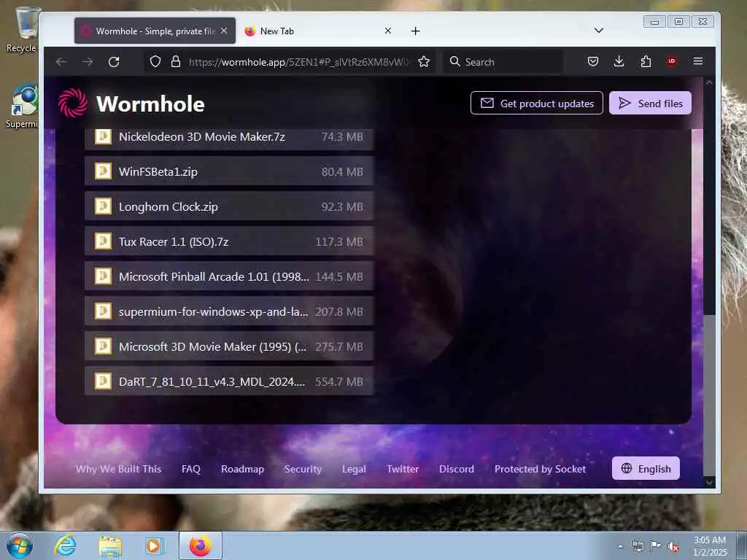Click file icon beside Tux Racer 1.1 (ISO).7z
The image size is (747, 560).
[103, 241]
